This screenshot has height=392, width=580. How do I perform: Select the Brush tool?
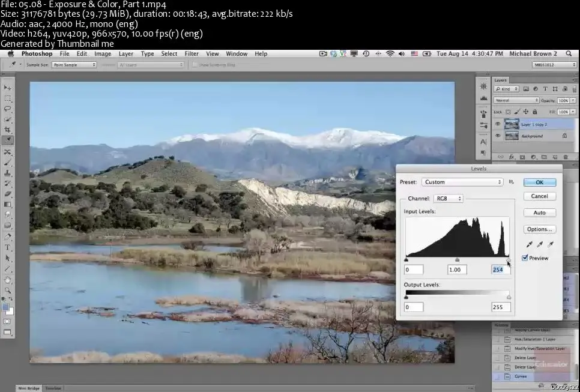[7, 162]
